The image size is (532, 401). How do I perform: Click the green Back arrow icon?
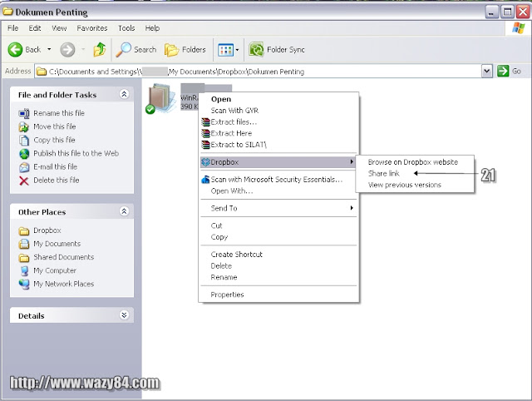point(15,50)
